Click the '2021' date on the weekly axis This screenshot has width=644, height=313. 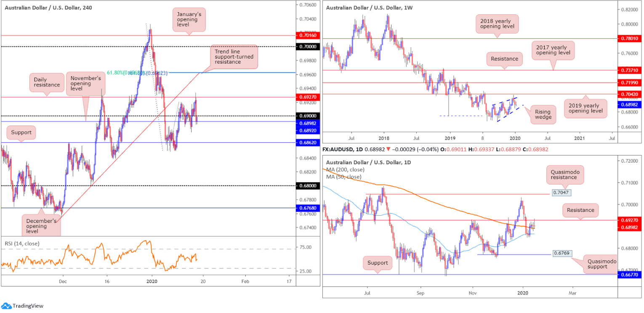pyautogui.click(x=580, y=138)
